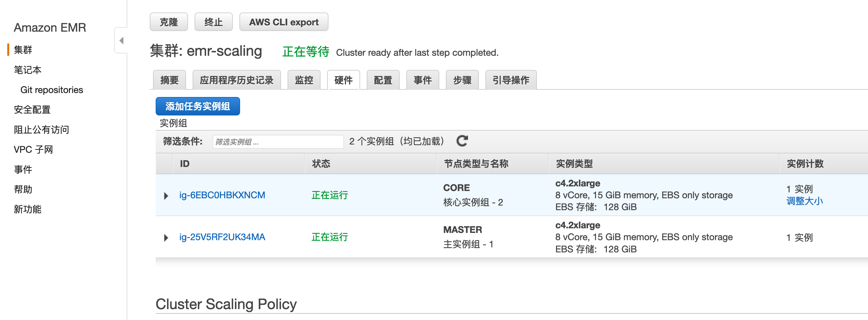This screenshot has width=868, height=320.
Task: Expand the MASTER instance group row
Action: coord(166,238)
